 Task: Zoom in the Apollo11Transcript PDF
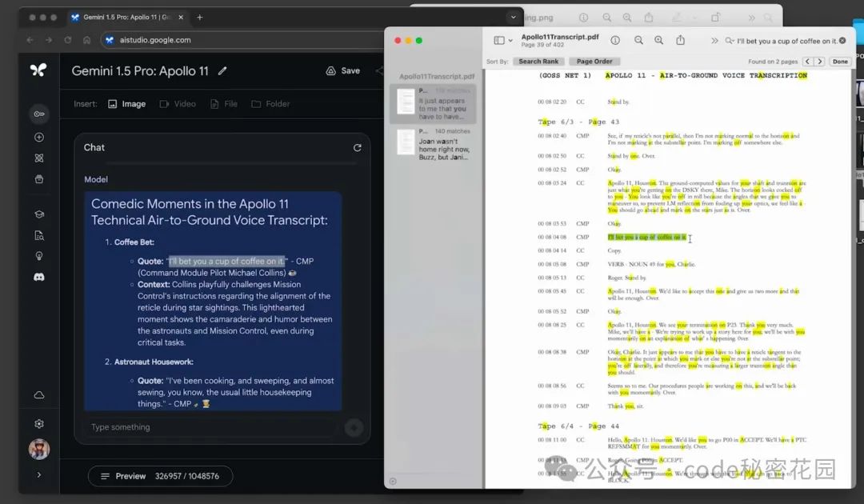pyautogui.click(x=658, y=40)
